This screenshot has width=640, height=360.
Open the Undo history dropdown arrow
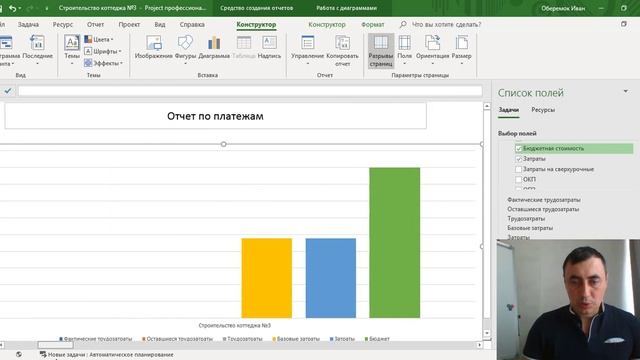click(x=20, y=8)
